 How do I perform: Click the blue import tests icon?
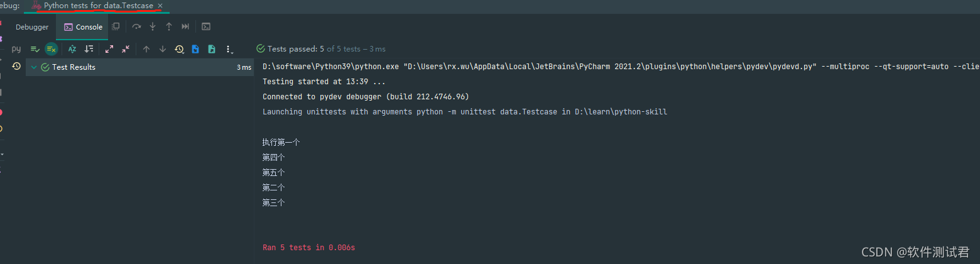point(195,49)
